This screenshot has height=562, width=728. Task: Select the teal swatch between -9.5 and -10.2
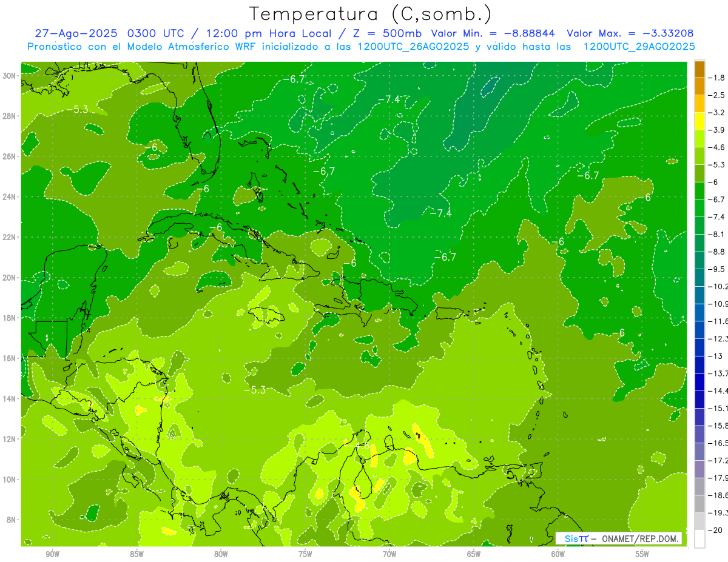[699, 278]
